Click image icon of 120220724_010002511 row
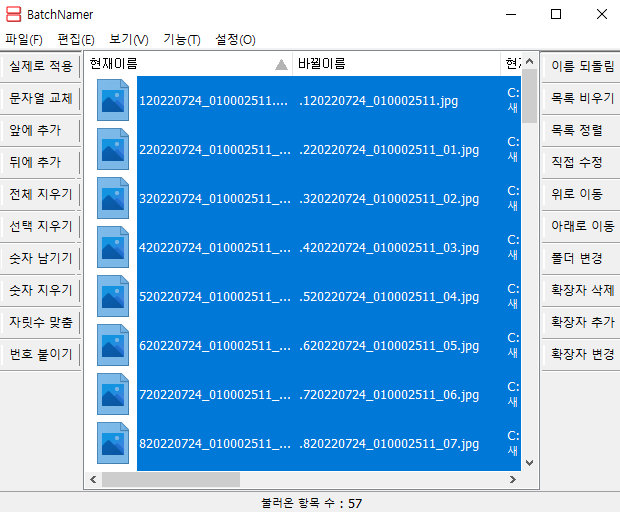The image size is (620, 512). (113, 100)
